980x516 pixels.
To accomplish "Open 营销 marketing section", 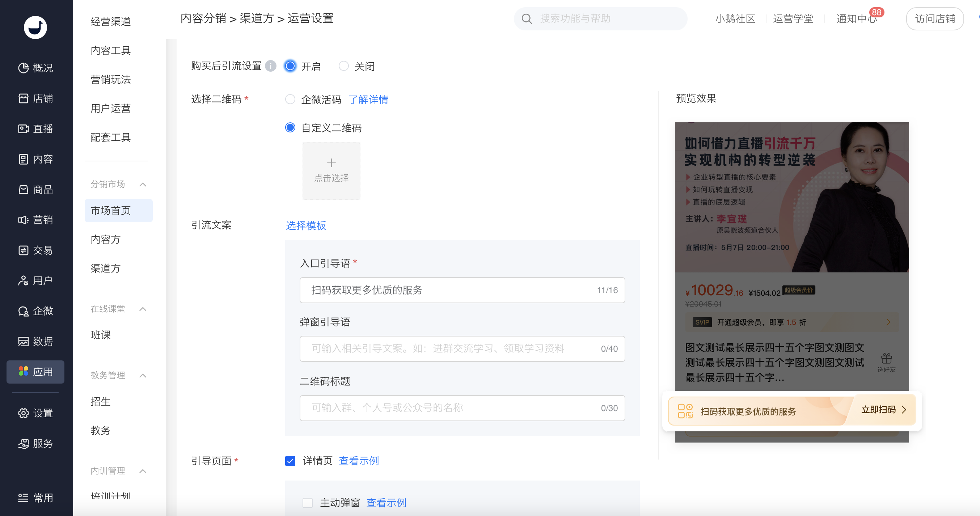I will [x=35, y=220].
